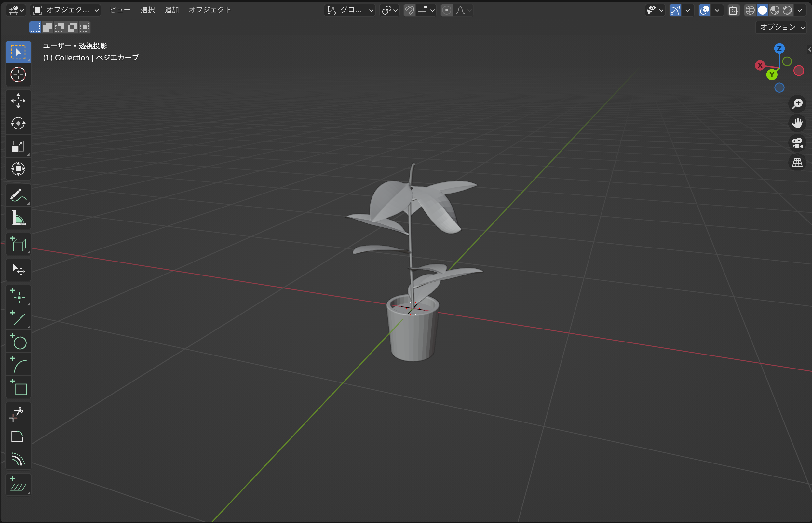Activate the 3D Cursor tool

tap(18, 75)
